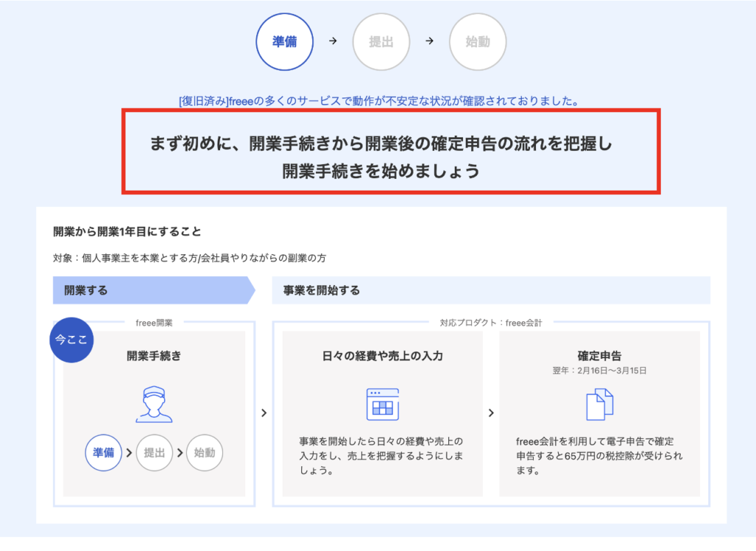Click the document icon under 確定申告
The height and width of the screenshot is (551, 756).
tap(599, 404)
